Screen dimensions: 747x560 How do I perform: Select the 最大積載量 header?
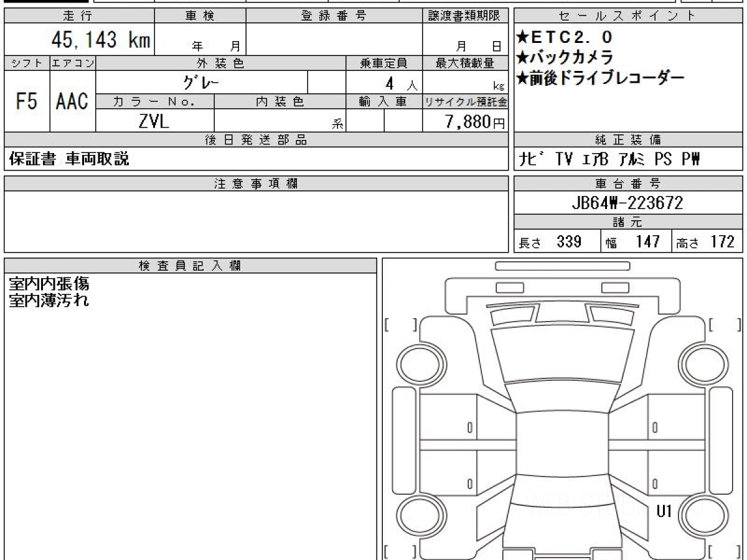(465, 63)
